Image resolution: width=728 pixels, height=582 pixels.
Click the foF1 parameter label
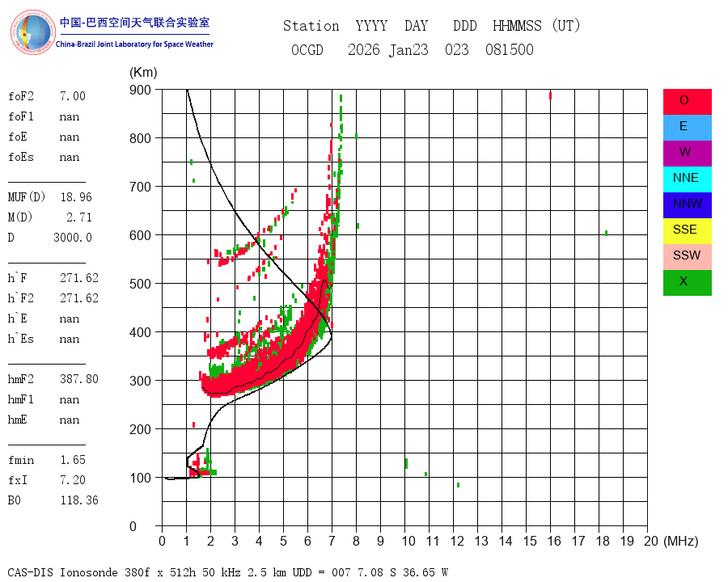tap(21, 116)
